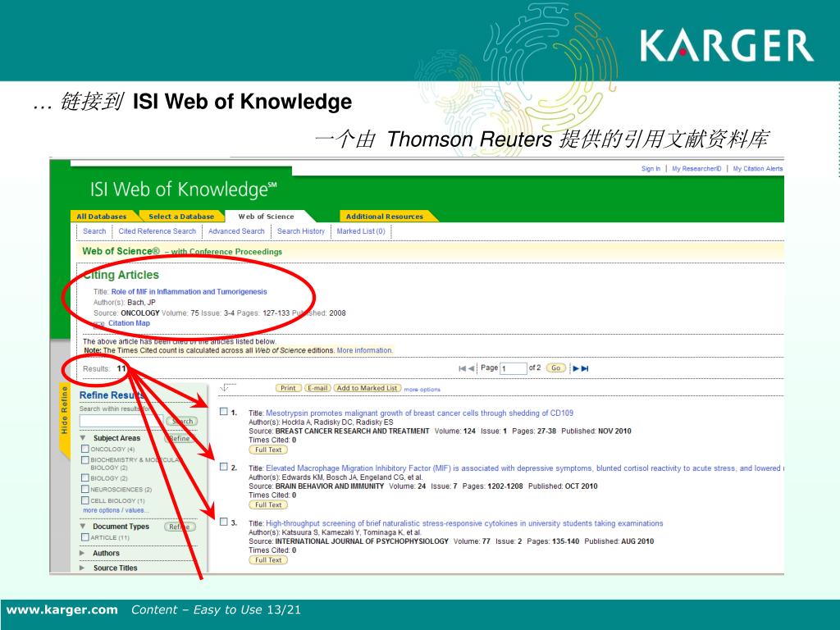Screen dimensions: 840x630
Task: Click Refine button beside Document Types
Action: pos(180,527)
